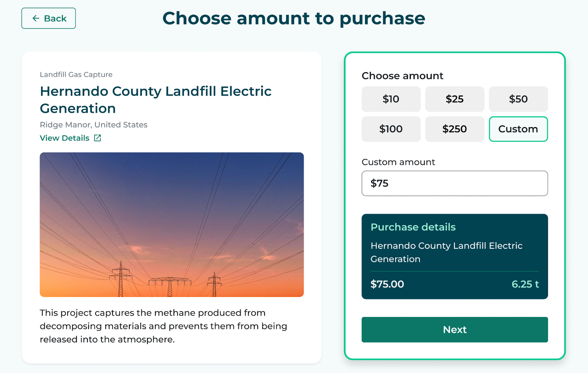Screen dimensions: 588x373
Task: Click the $75.00 total in purchase details
Action: pos(387,284)
